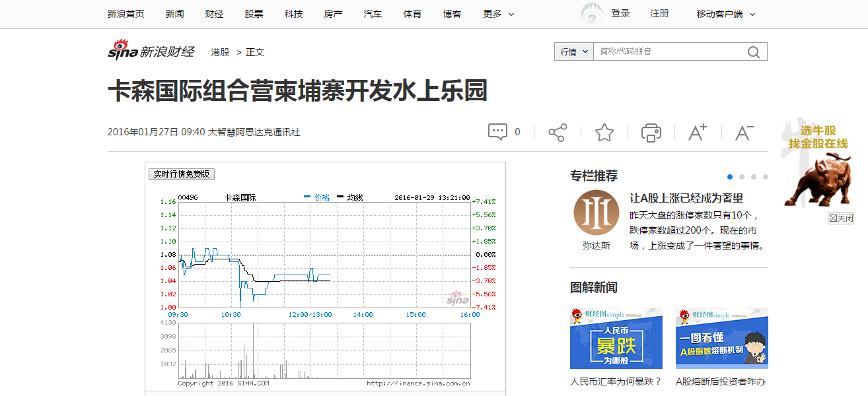868x396 pixels.
Task: Open the 人民币汇率为何暴跌？ caption link
Action: pyautogui.click(x=616, y=381)
